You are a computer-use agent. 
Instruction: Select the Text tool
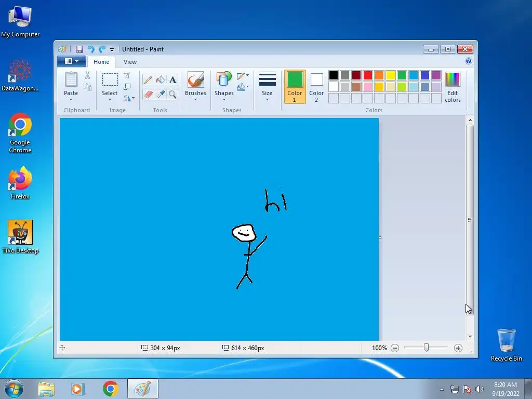(172, 79)
